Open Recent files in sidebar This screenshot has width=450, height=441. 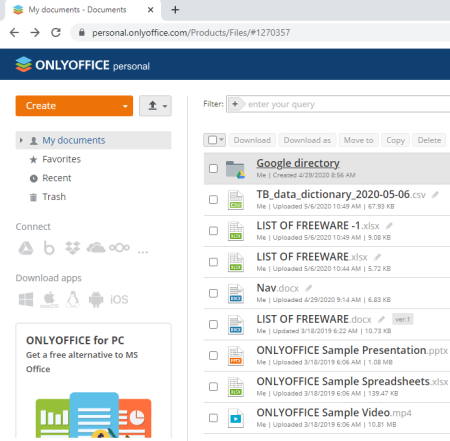coord(57,178)
